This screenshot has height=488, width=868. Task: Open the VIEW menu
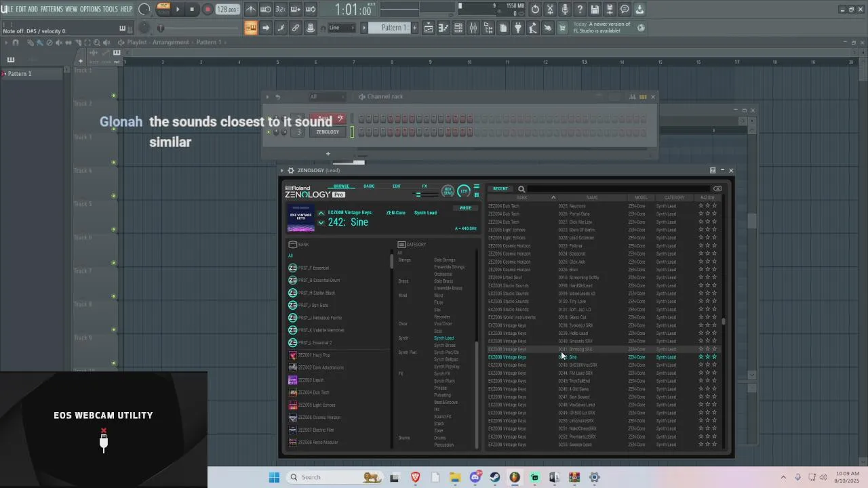[71, 9]
